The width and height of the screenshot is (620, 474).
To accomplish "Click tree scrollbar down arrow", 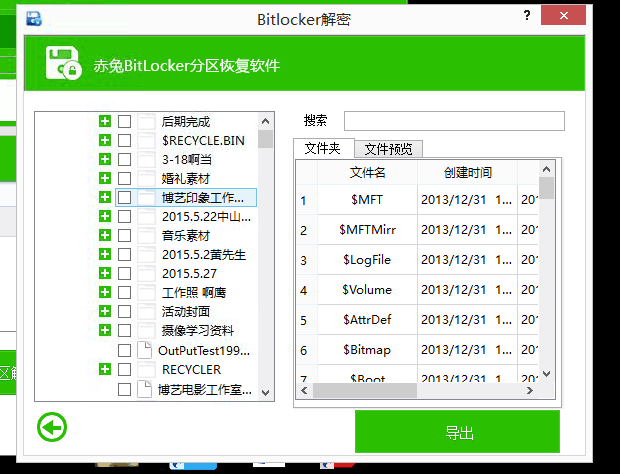I will tap(265, 393).
